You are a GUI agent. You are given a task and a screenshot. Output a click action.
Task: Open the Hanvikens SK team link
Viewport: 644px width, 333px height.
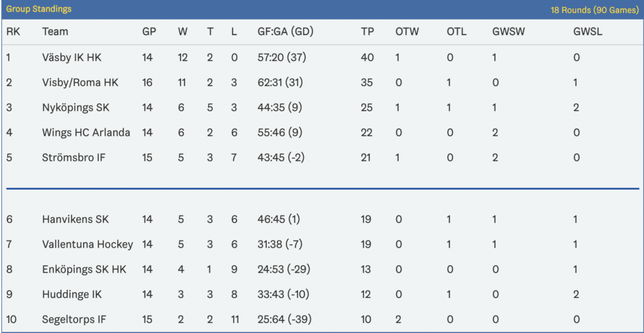pyautogui.click(x=75, y=219)
